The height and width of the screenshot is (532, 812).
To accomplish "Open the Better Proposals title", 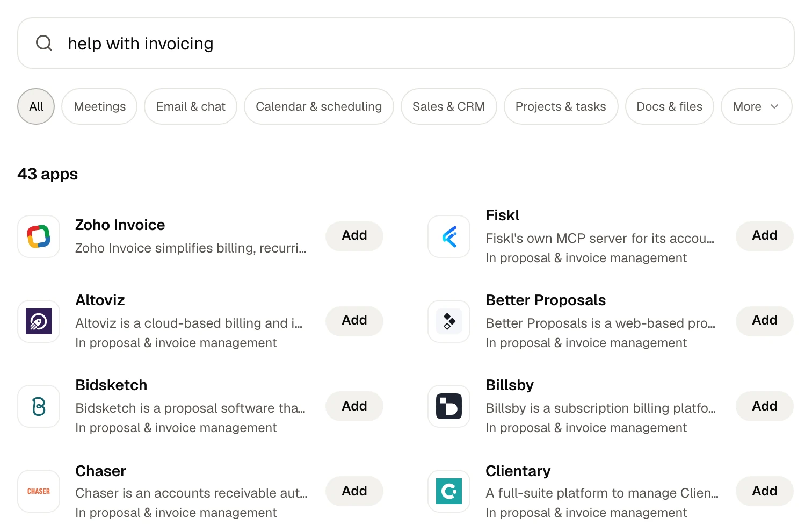I will point(546,300).
